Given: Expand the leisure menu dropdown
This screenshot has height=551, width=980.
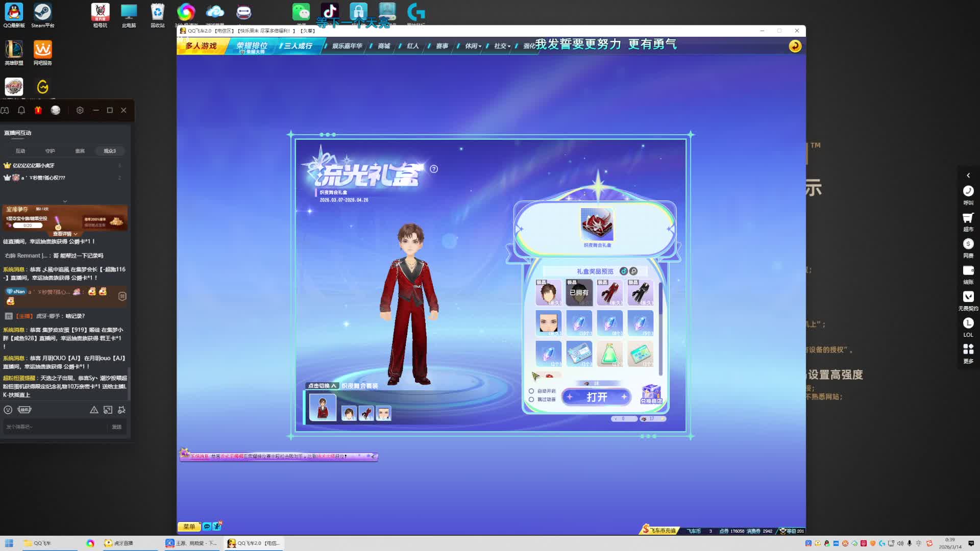Looking at the screenshot, I should point(473,46).
